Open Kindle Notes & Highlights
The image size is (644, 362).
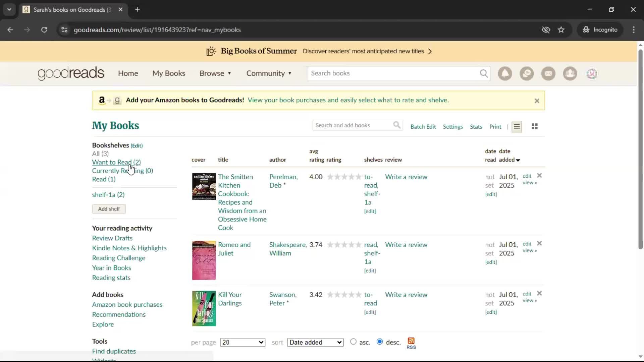pyautogui.click(x=129, y=248)
